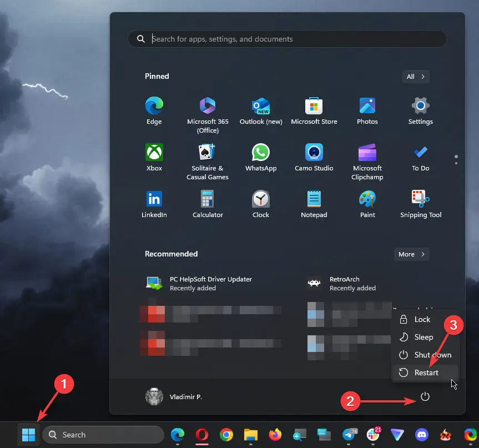Screen dimensions: 479x448
Task: Open the Edge pinned app
Action: [154, 110]
